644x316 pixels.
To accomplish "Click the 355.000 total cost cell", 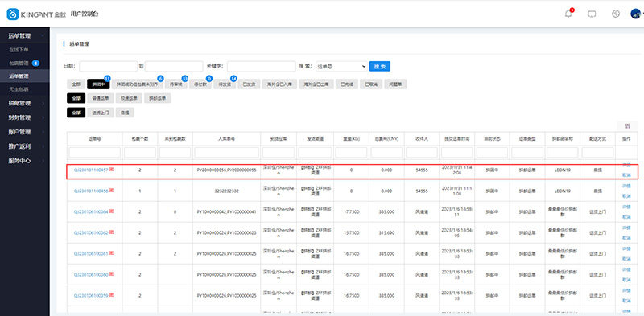I will pos(386,211).
